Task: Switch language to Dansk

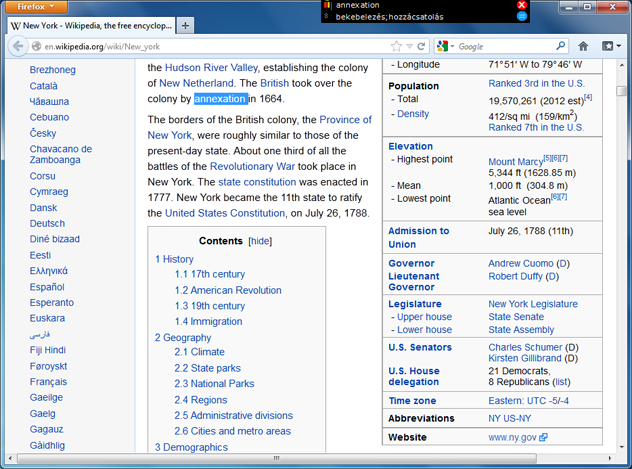Action: coord(43,208)
